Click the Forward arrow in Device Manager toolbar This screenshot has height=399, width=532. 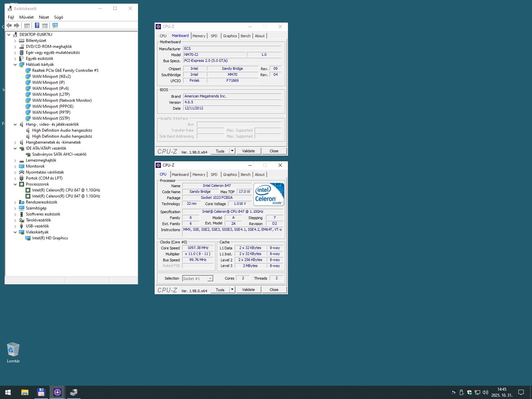[x=17, y=26]
